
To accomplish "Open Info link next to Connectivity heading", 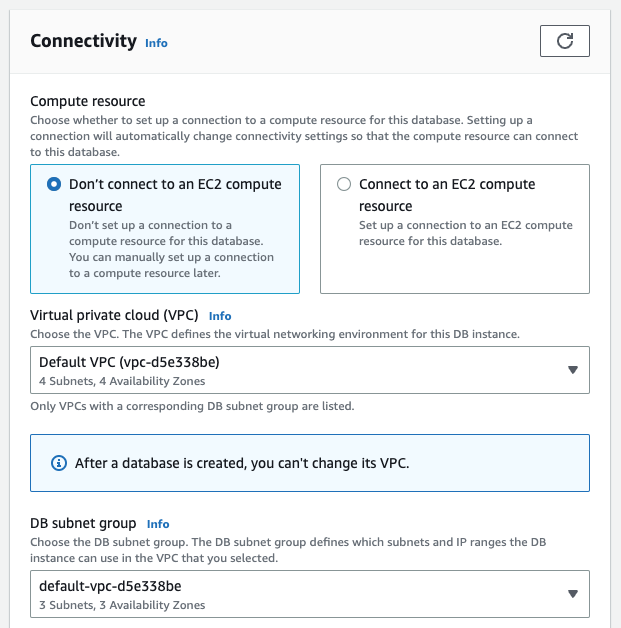I will tap(156, 43).
